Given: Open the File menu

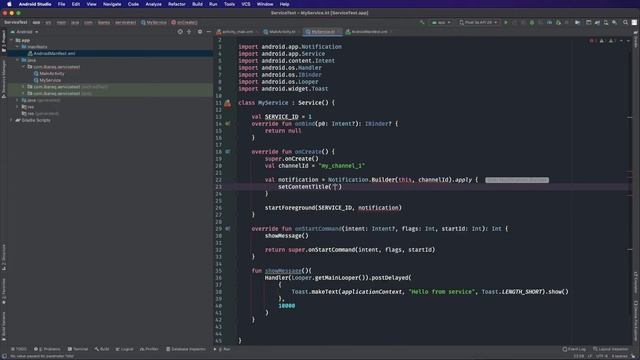Looking at the screenshot, I should point(61,4).
